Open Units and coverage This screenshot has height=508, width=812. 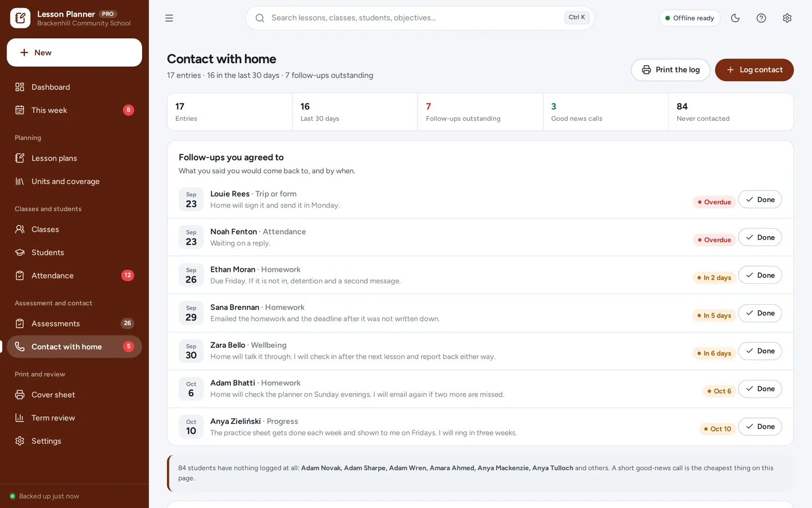[x=74, y=181]
